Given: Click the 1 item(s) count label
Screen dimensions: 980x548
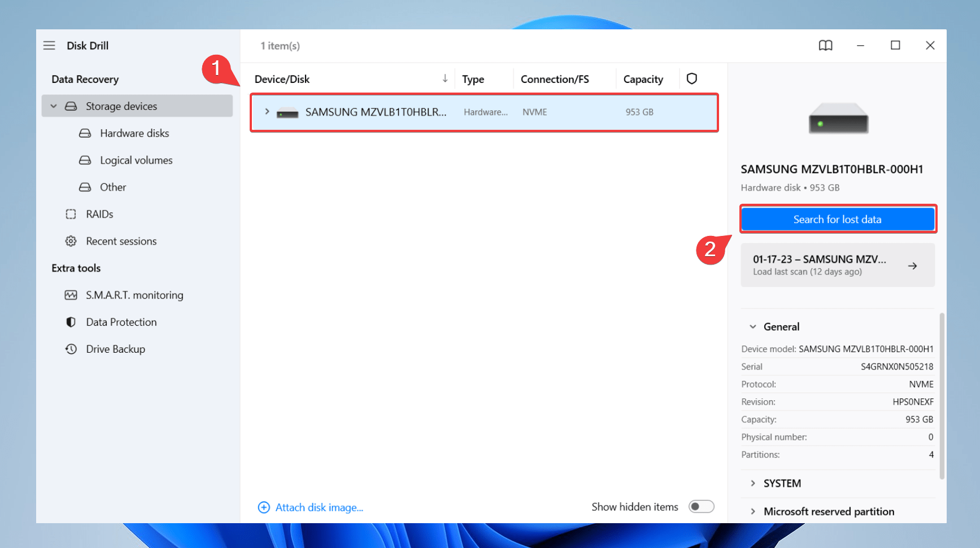Looking at the screenshot, I should [x=280, y=46].
